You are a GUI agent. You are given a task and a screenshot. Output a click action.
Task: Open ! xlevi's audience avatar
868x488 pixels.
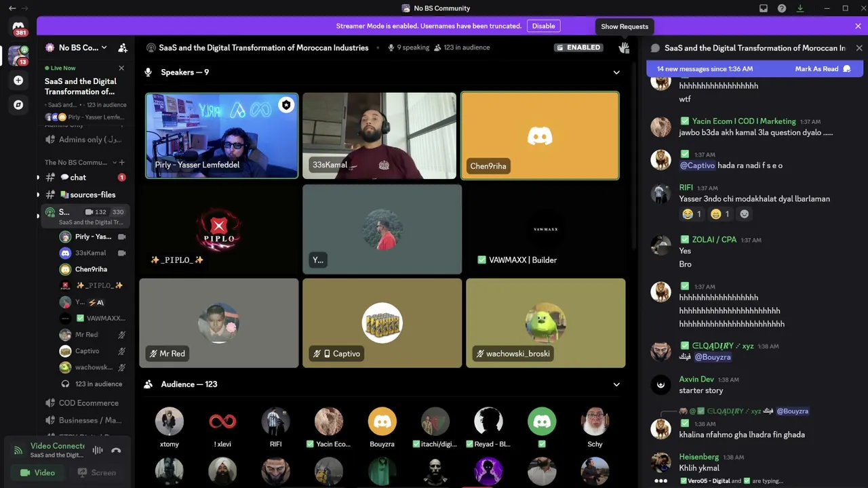222,422
